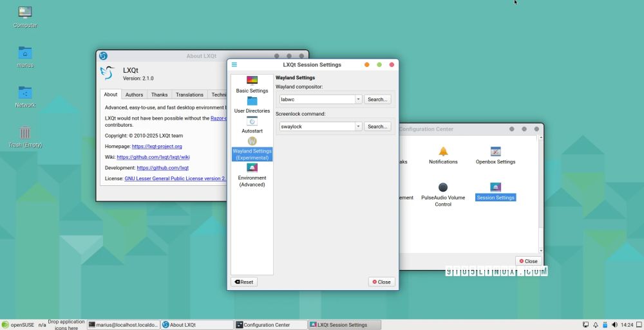This screenshot has width=644, height=330.
Task: Click the volume icon in system tray
Action: click(614, 325)
